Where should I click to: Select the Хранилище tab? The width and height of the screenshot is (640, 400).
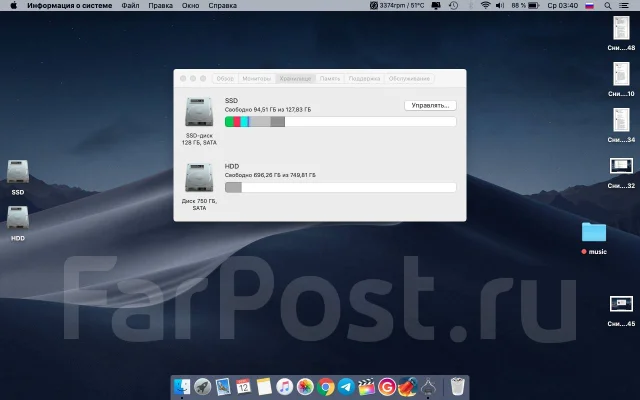coord(295,78)
